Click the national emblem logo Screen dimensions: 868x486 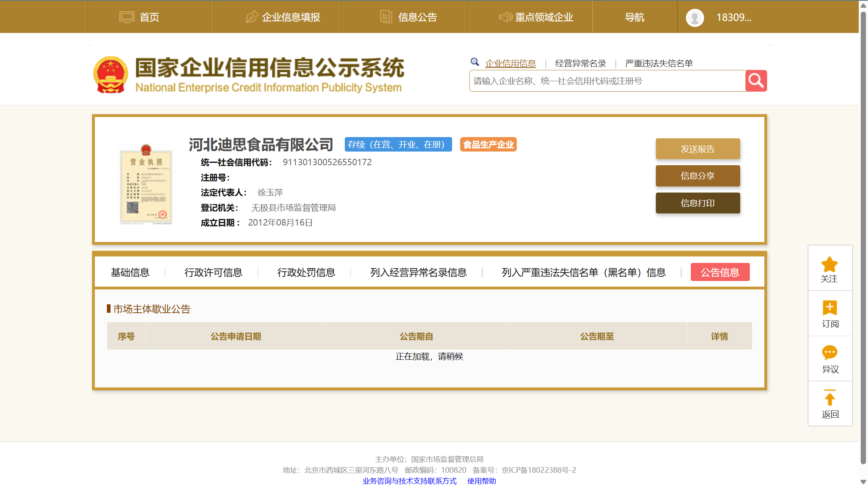coord(111,75)
